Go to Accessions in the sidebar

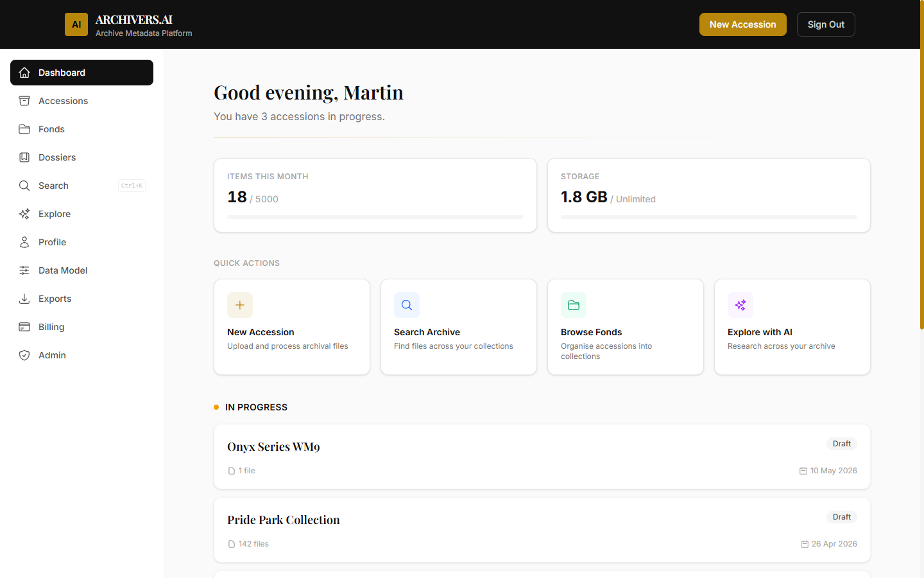coord(81,101)
